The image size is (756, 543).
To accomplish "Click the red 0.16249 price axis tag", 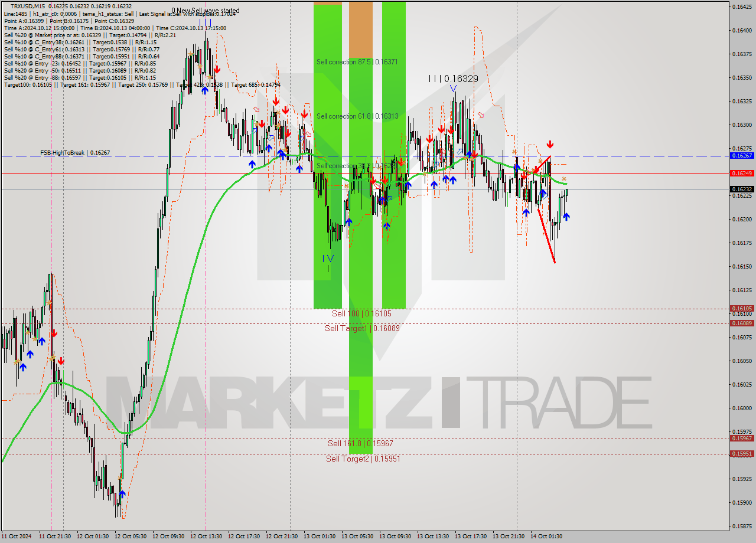I will click(x=741, y=173).
